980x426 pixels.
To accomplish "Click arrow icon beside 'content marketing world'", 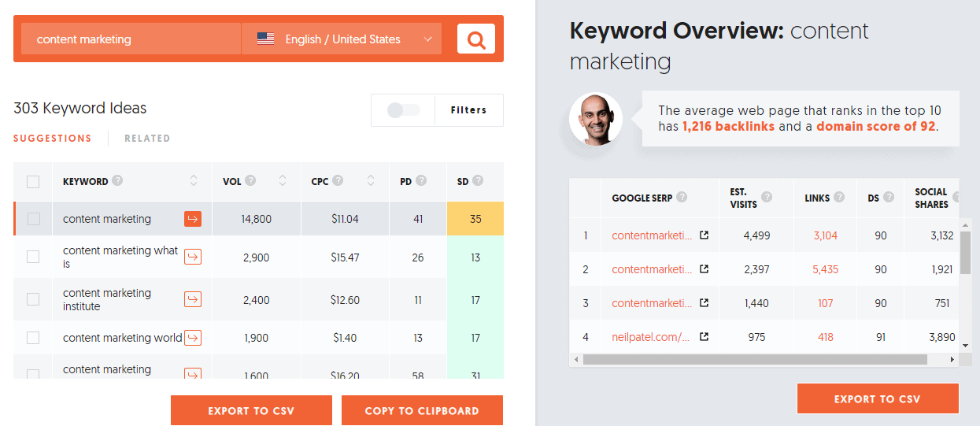I will (193, 338).
